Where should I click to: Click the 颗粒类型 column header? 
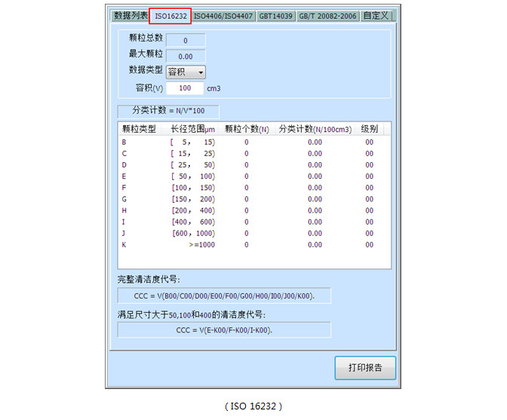point(138,129)
